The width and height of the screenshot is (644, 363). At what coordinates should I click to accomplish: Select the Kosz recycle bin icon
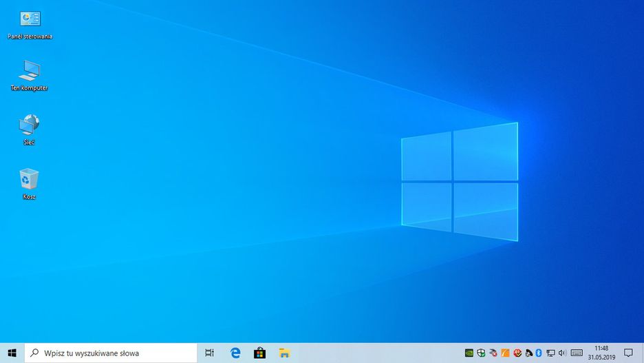[x=29, y=179]
